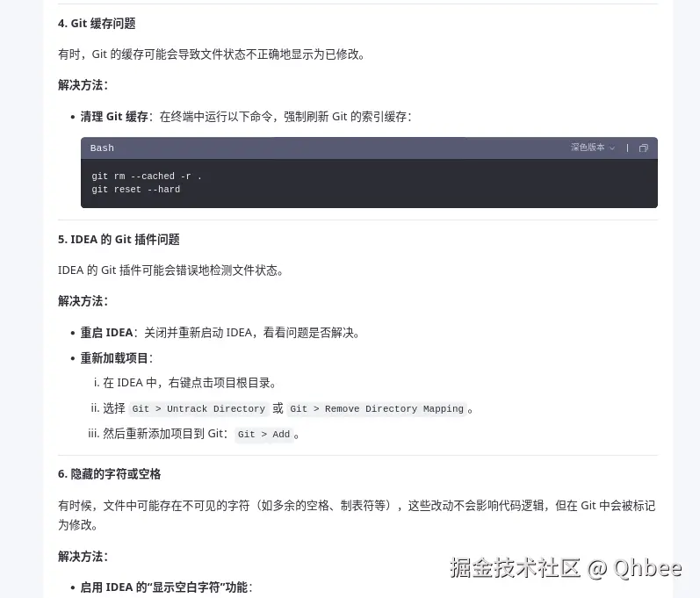Click inline code 'Git > Add'

tap(263, 434)
